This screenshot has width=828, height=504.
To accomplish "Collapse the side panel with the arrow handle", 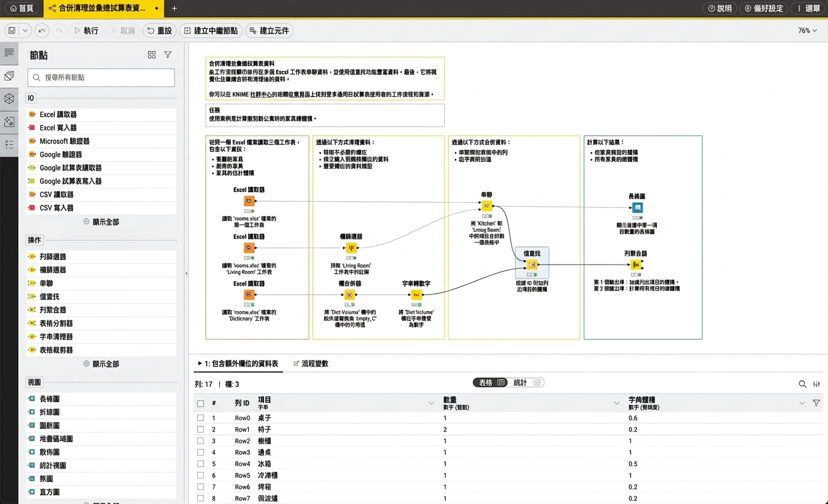I will [x=186, y=273].
